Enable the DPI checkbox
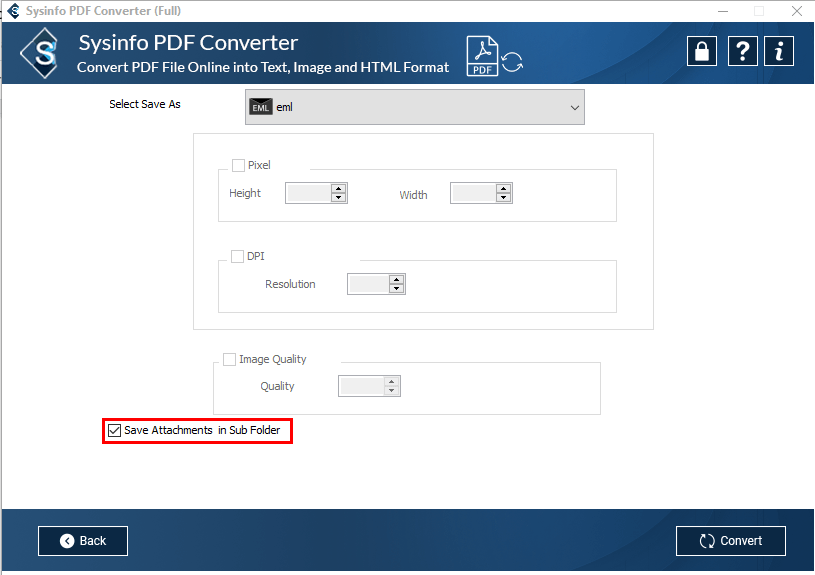815x575 pixels. (x=237, y=256)
